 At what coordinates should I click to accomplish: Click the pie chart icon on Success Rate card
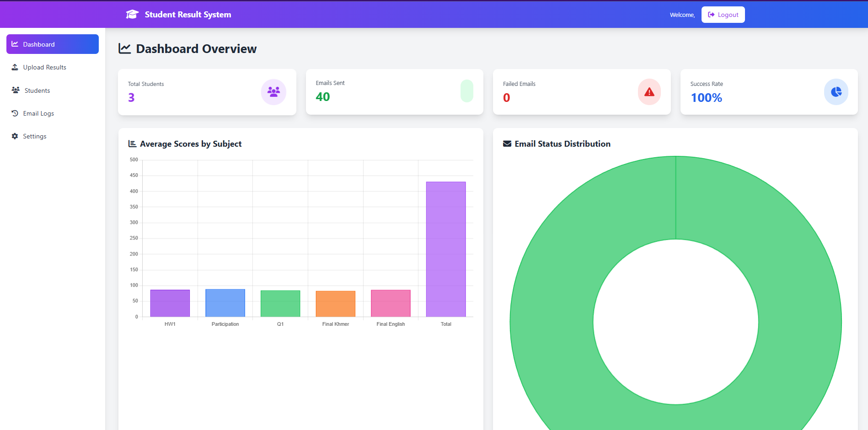[x=836, y=92]
